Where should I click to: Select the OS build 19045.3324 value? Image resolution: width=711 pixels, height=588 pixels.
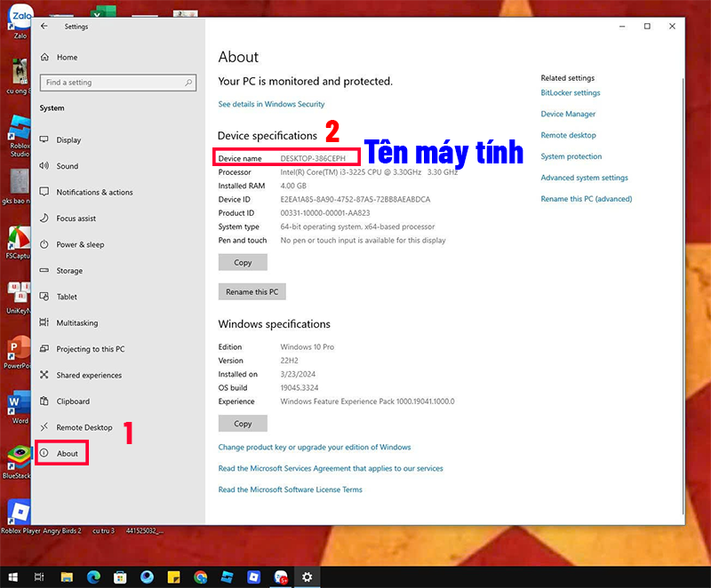pos(300,388)
